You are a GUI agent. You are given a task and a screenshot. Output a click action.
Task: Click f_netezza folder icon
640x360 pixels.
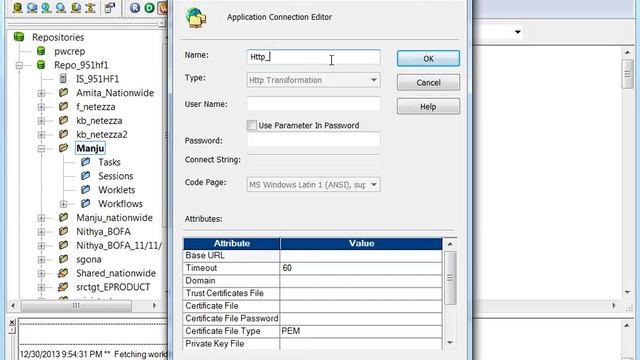(x=63, y=107)
